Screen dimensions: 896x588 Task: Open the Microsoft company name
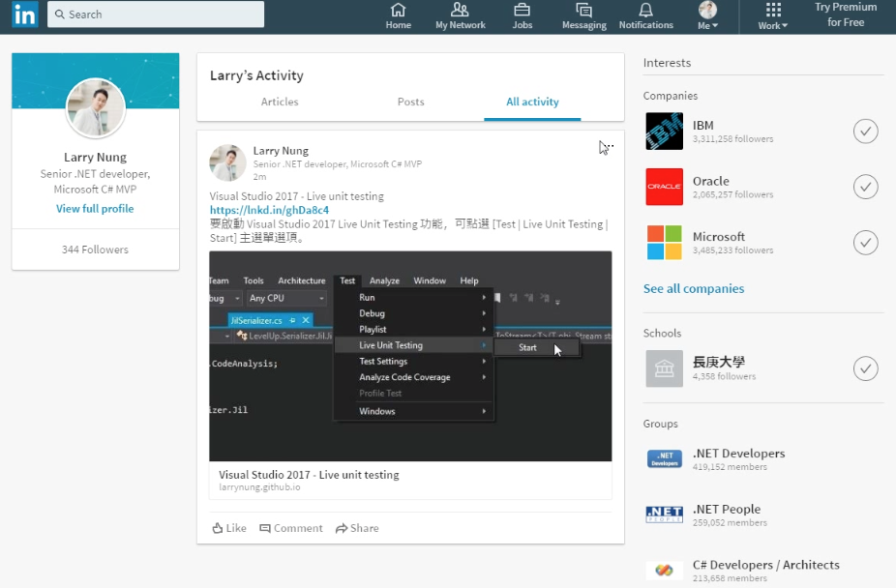[719, 236]
